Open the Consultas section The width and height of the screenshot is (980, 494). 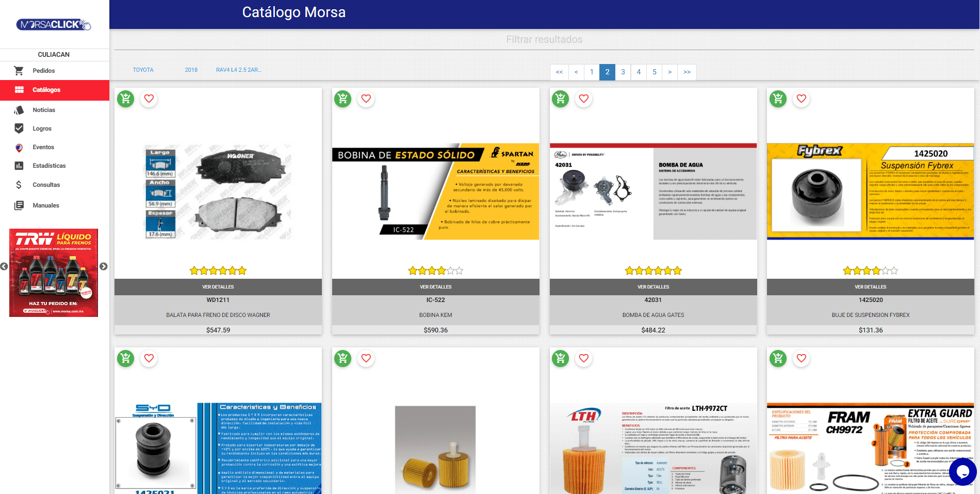[x=46, y=184]
